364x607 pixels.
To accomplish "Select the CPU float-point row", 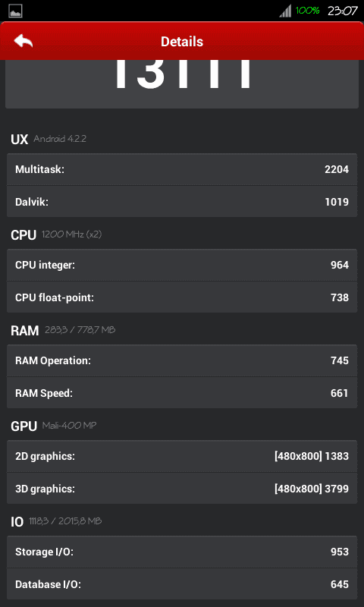I will click(x=182, y=297).
